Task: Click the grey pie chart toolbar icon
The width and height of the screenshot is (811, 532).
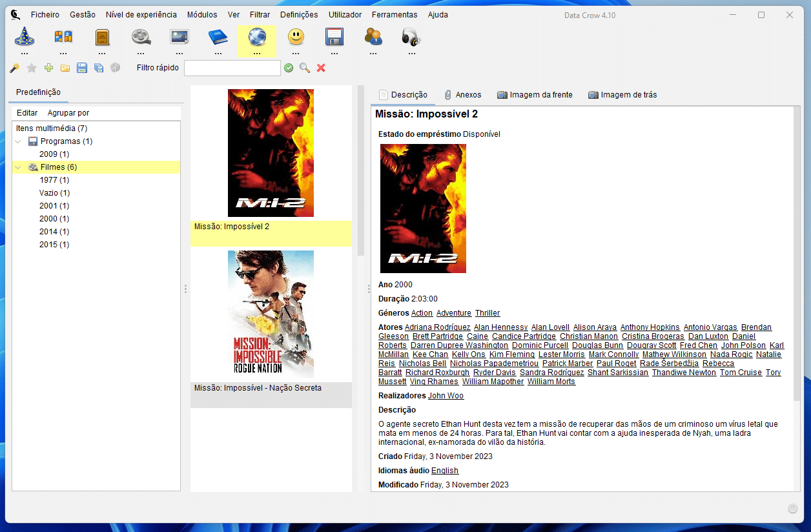Action: [x=116, y=68]
